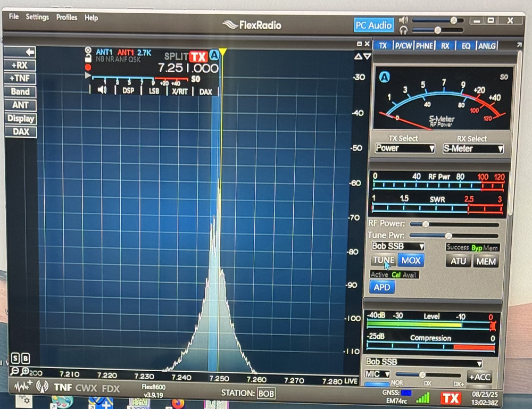Click the red record button on slice A

click(x=88, y=67)
